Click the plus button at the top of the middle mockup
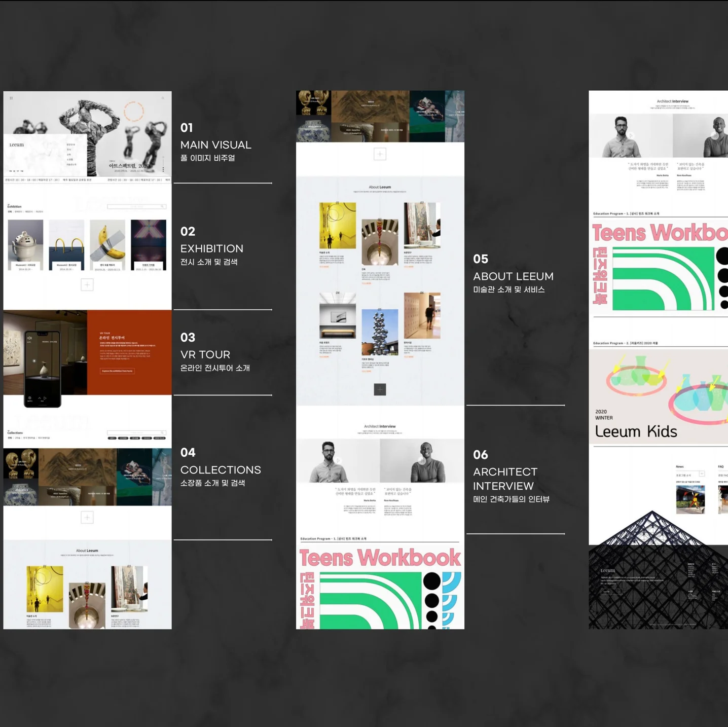Viewport: 728px width, 727px height. 380,154
